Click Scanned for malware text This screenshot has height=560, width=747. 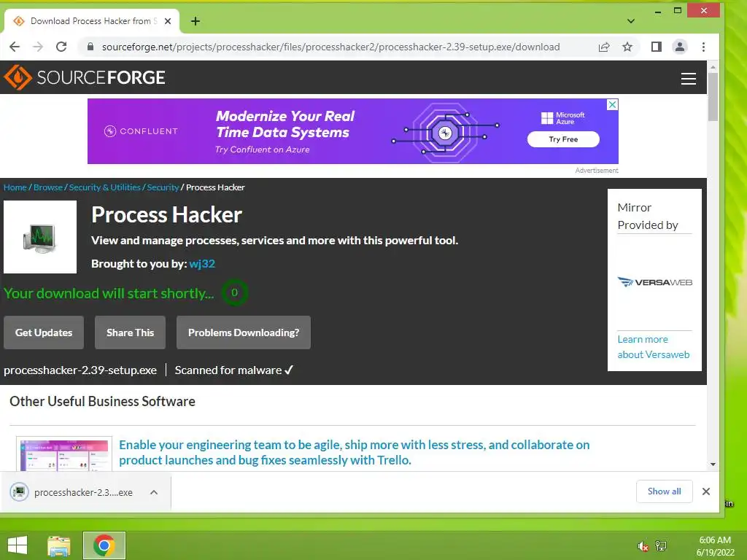233,370
